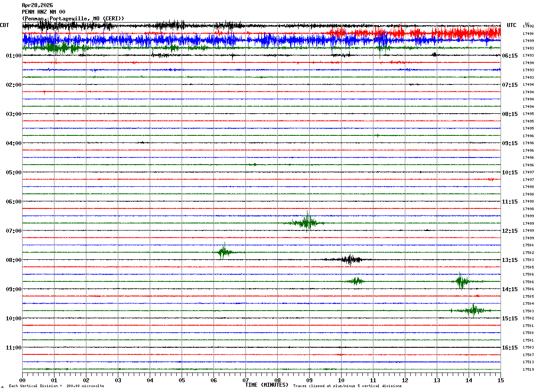
Task: Click the 06:15 UTC time label
Action: (x=510, y=56)
